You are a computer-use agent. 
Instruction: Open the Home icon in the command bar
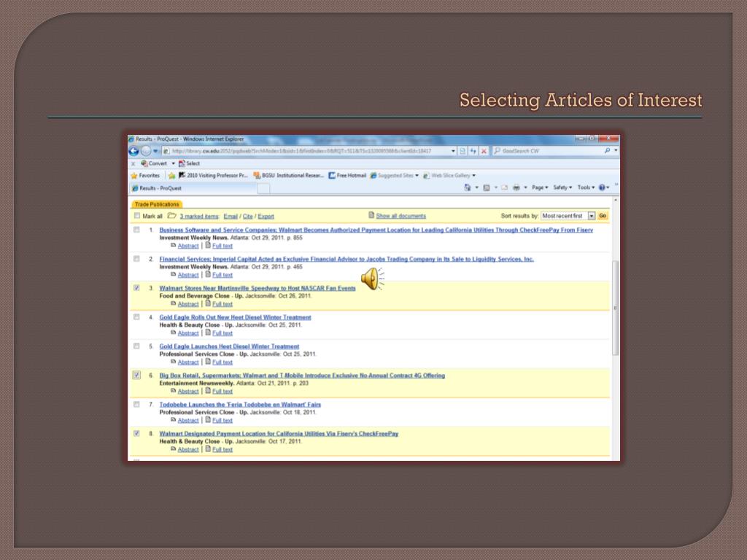point(468,187)
